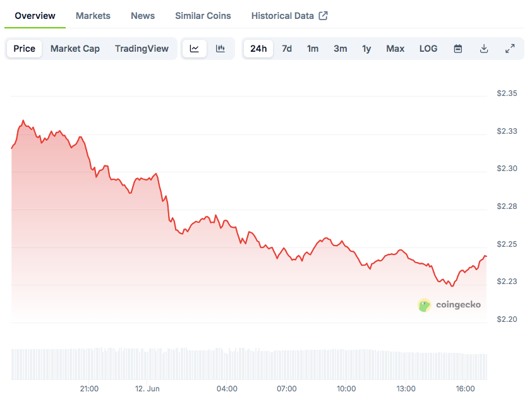
Task: Set the time range to 1y
Action: (366, 49)
